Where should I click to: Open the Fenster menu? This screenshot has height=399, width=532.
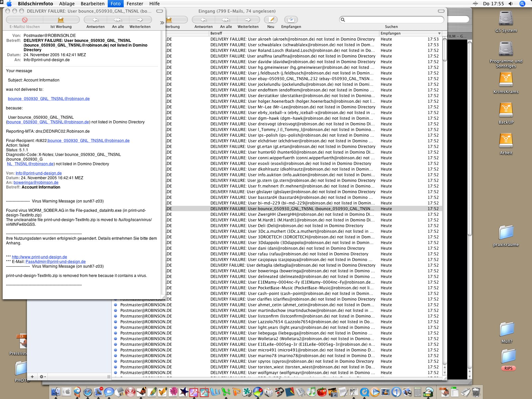(135, 4)
